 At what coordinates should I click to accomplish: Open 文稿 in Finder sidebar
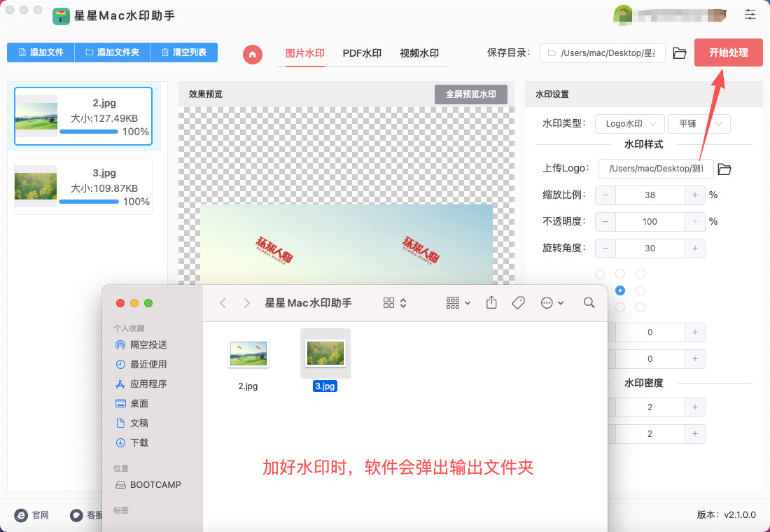point(132,423)
